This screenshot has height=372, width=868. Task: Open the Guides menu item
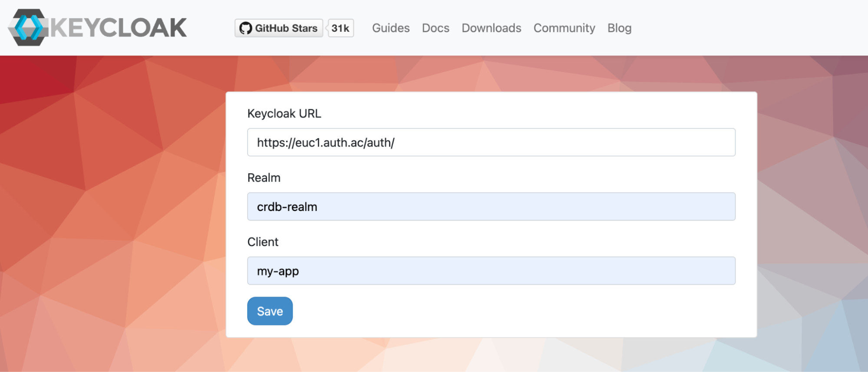pyautogui.click(x=391, y=28)
